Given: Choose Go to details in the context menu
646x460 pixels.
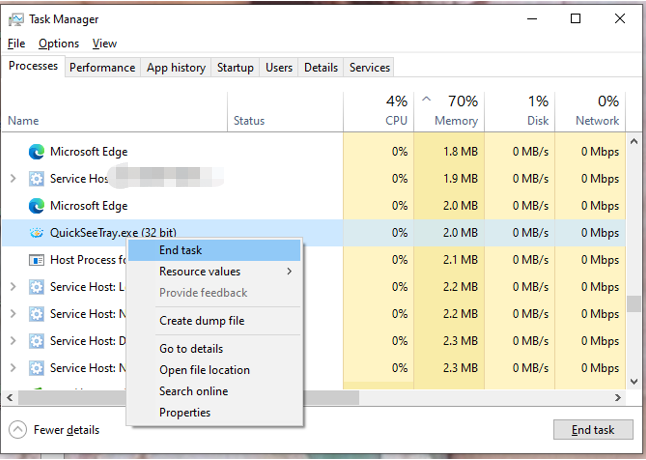Looking at the screenshot, I should point(214,349).
